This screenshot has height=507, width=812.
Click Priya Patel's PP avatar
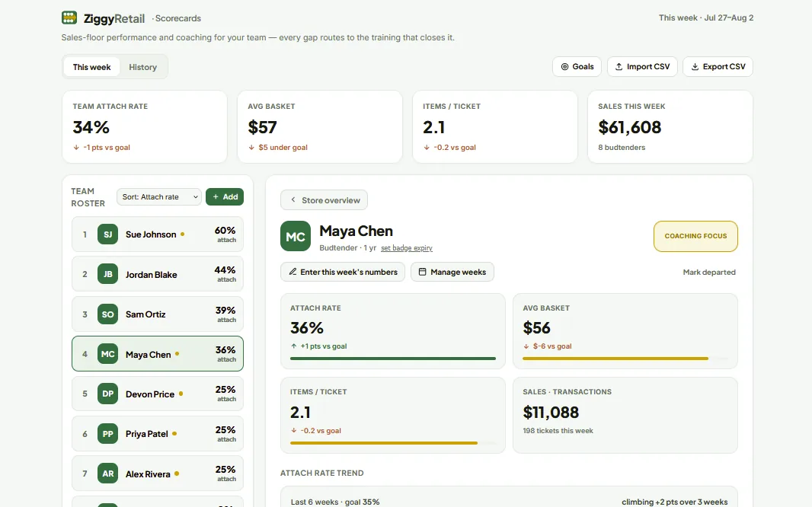(x=107, y=433)
